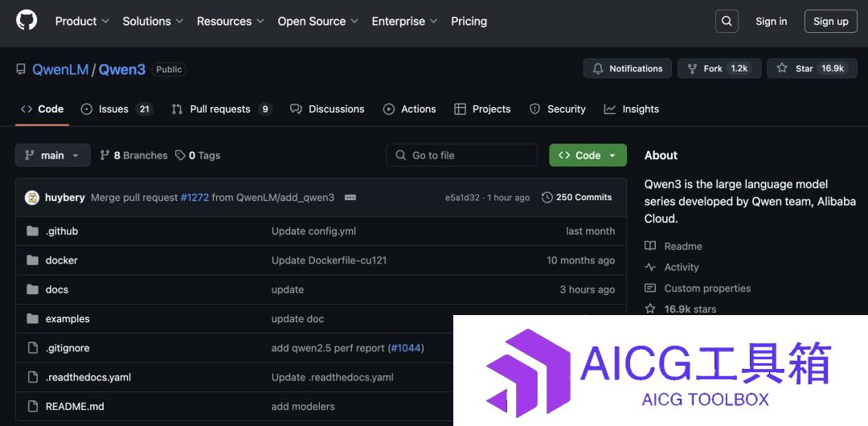Open the 'update doc' commit message
Viewport: 868px width, 426px height.
[x=298, y=319]
